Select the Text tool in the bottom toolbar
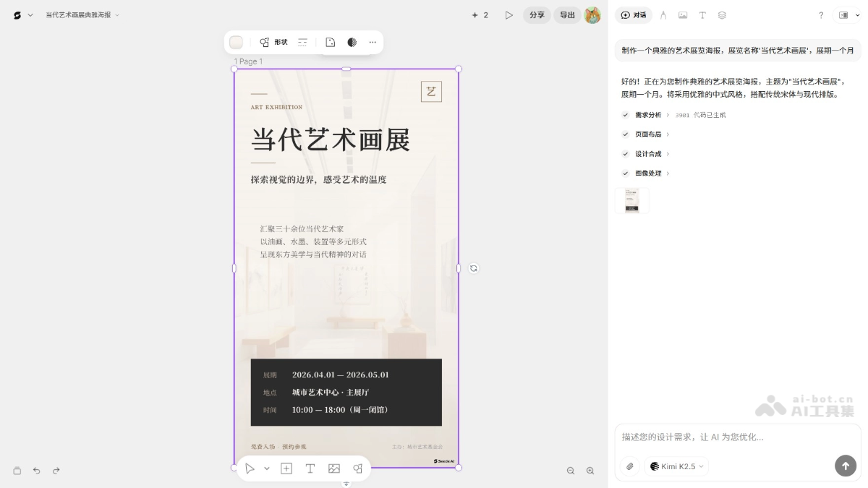Screen dimensions: 868x488 [310, 468]
